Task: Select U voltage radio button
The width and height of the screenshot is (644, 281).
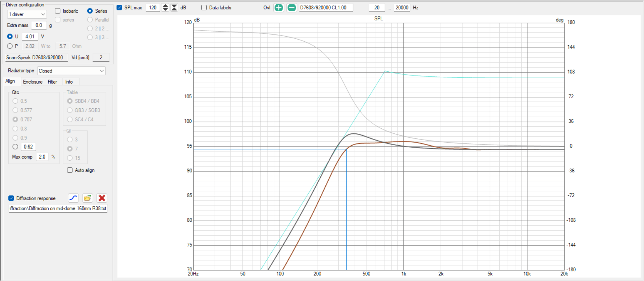Action: 10,36
